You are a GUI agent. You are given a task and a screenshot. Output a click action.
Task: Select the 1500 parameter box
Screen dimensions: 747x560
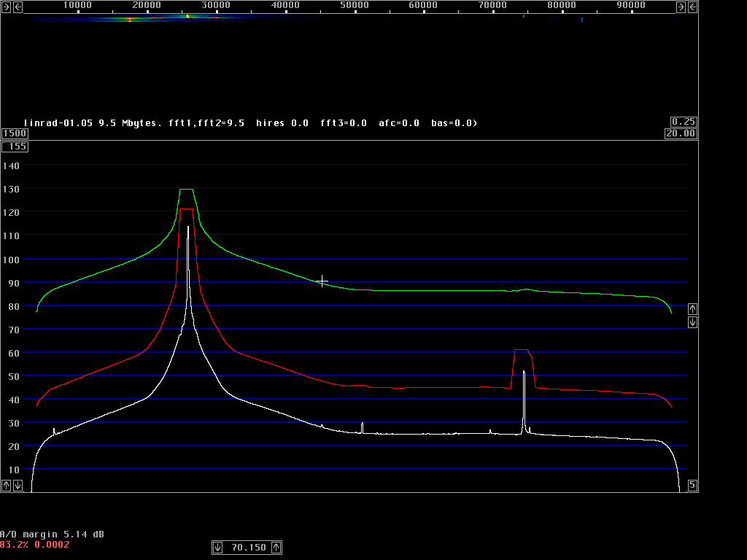point(15,133)
